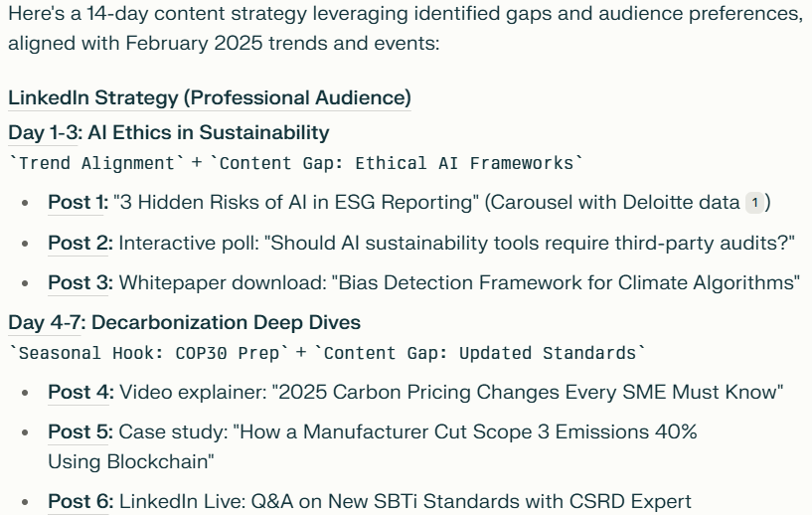812x515 pixels.
Task: Click the "3 Hidden Risks of AI in ESG Reporting" title
Action: (x=296, y=202)
